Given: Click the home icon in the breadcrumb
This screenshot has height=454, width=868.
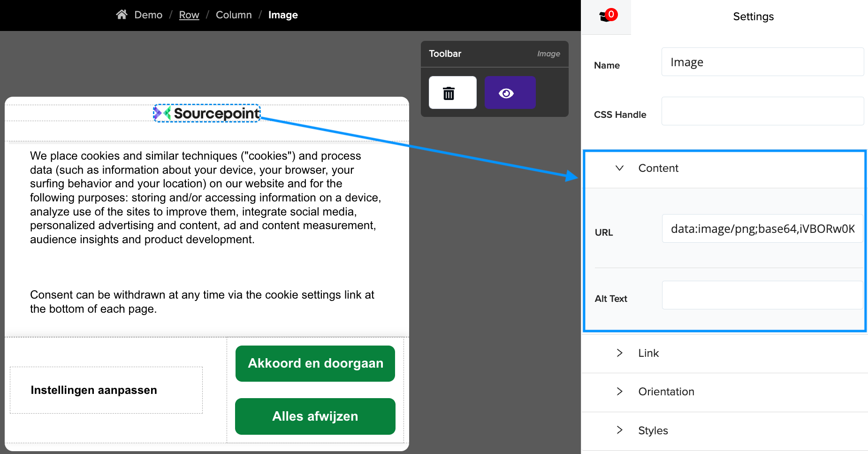Looking at the screenshot, I should pos(122,14).
